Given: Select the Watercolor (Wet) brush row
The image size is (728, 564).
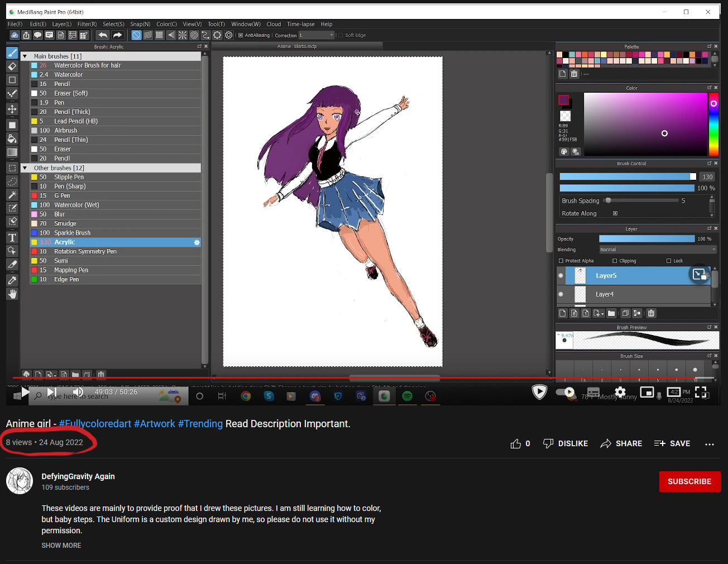Looking at the screenshot, I should coord(116,205).
